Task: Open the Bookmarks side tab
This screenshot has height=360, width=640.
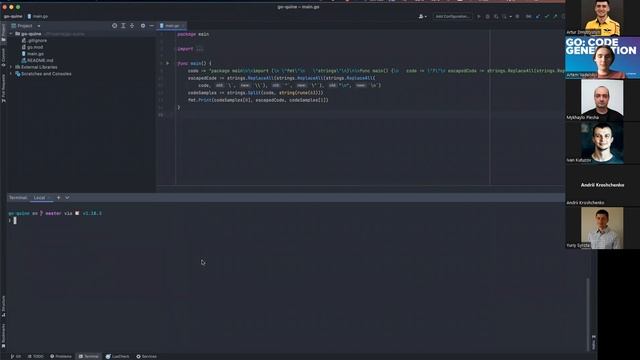Action: tap(3, 336)
